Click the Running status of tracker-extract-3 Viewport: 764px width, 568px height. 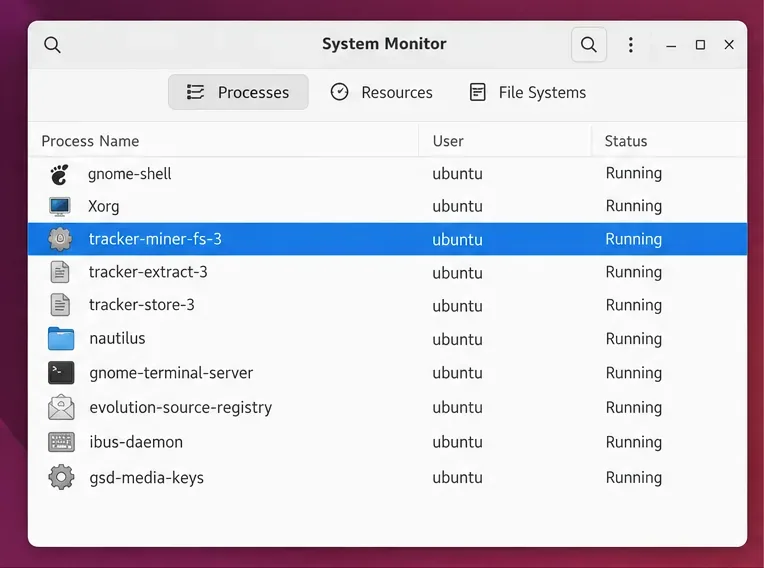tap(633, 272)
